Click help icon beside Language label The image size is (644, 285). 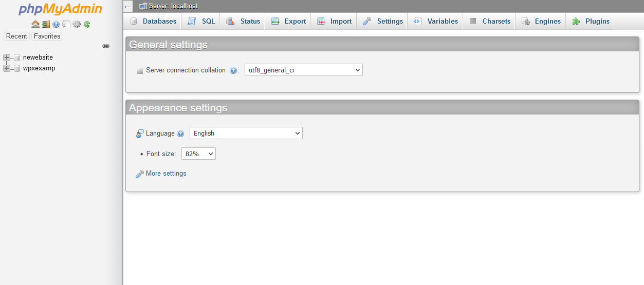click(180, 134)
